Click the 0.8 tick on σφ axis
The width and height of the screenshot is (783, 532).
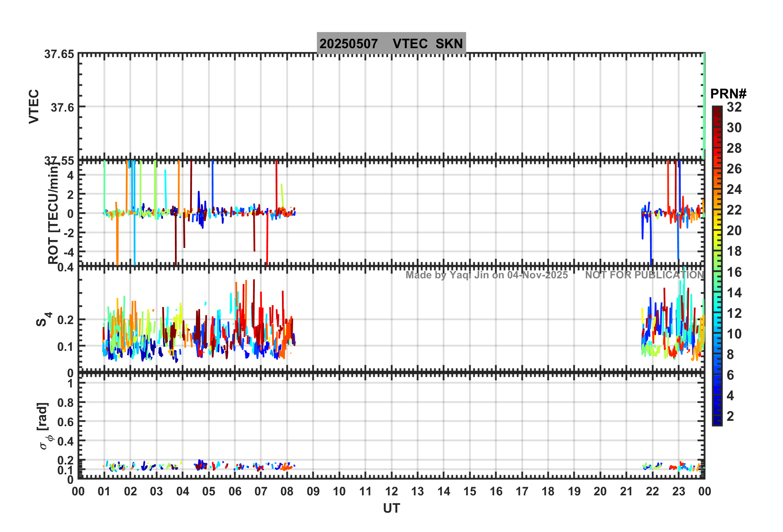[65, 403]
